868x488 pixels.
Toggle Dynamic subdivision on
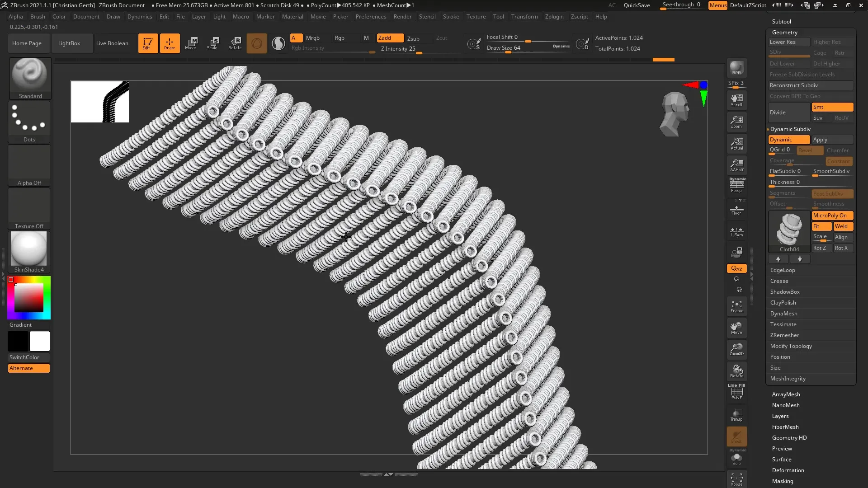pyautogui.click(x=789, y=140)
